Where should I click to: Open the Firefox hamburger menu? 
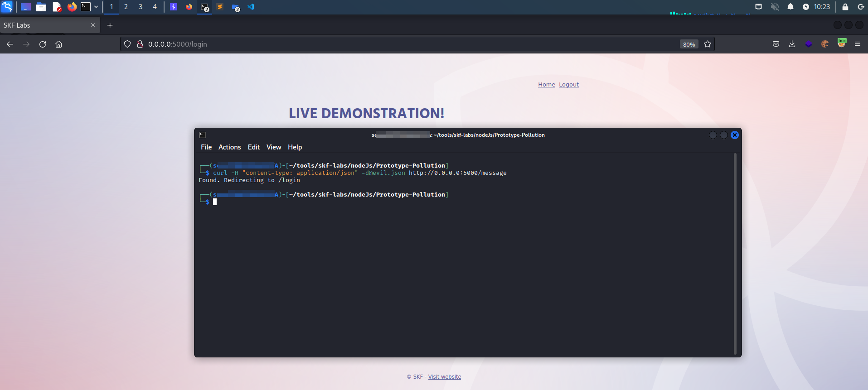(858, 44)
